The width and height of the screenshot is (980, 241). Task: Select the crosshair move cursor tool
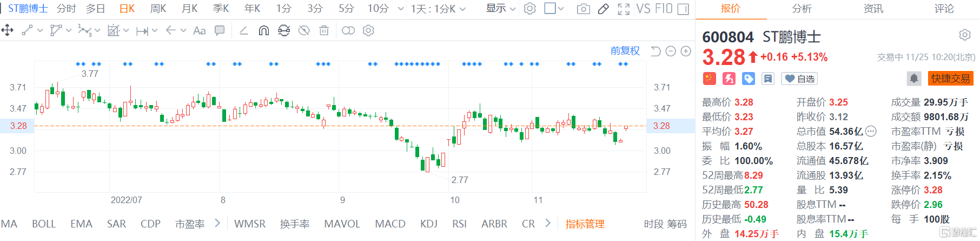click(x=8, y=30)
